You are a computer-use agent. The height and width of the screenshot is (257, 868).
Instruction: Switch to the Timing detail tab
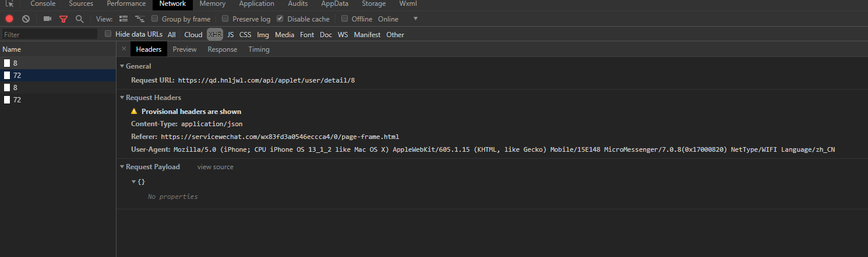click(x=259, y=49)
